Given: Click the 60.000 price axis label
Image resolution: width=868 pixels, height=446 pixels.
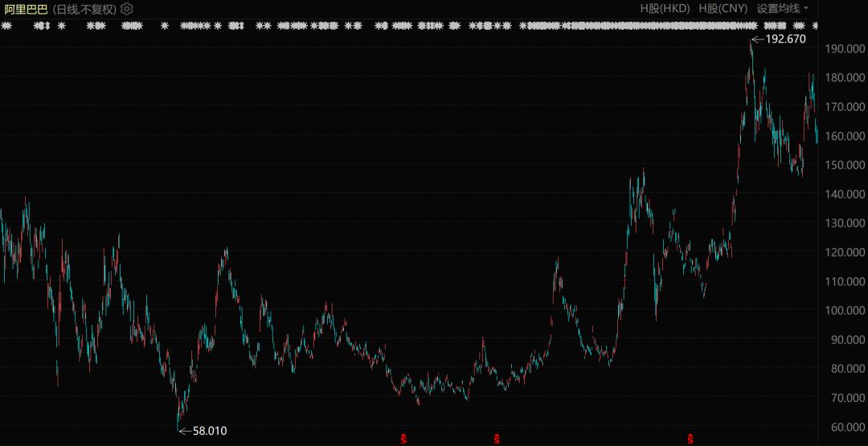Looking at the screenshot, I should [x=845, y=427].
